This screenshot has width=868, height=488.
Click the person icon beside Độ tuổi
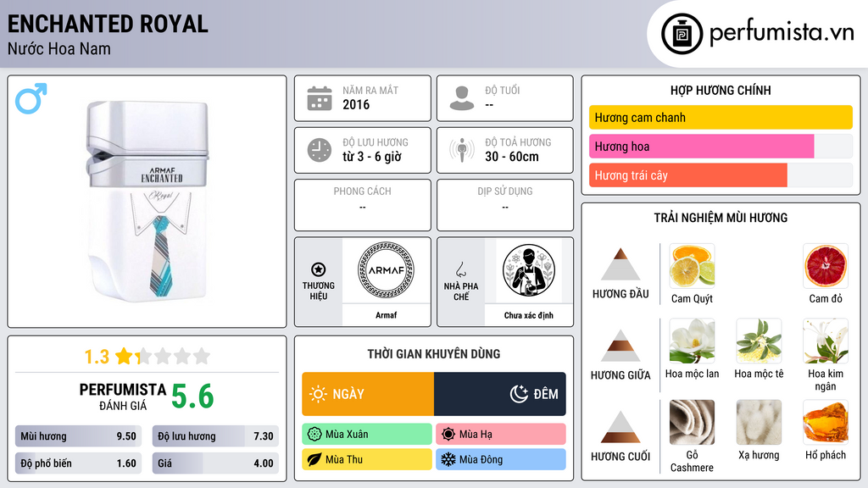(462, 98)
